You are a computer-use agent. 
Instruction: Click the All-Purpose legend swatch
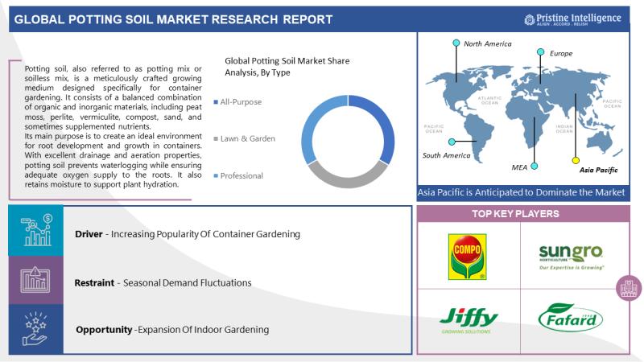pos(216,102)
